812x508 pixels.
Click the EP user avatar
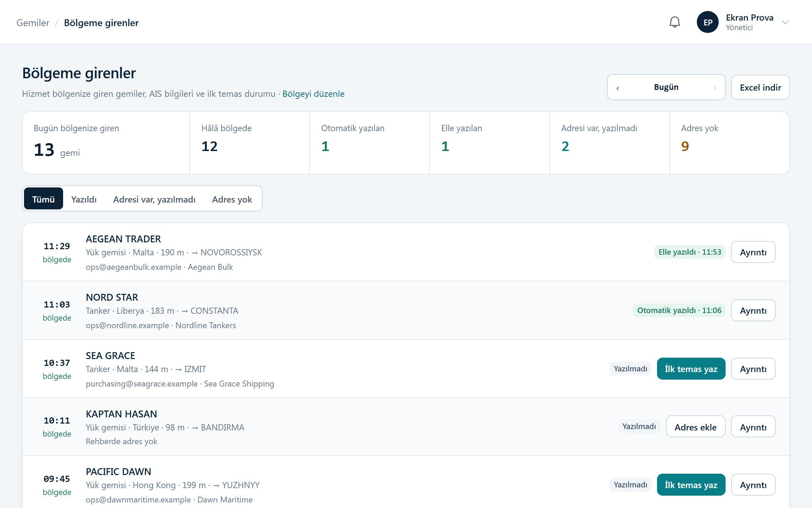point(707,22)
